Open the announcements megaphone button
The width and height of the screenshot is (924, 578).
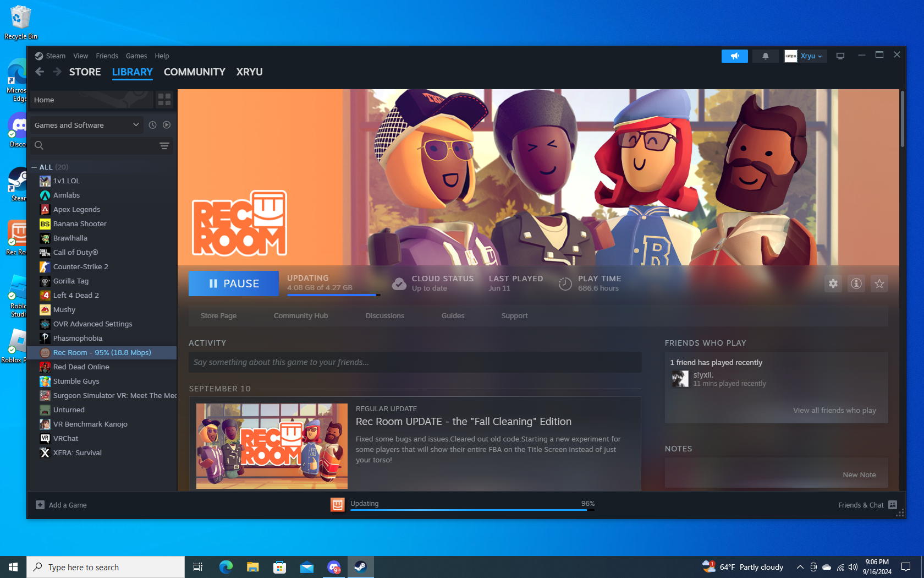[x=735, y=56]
